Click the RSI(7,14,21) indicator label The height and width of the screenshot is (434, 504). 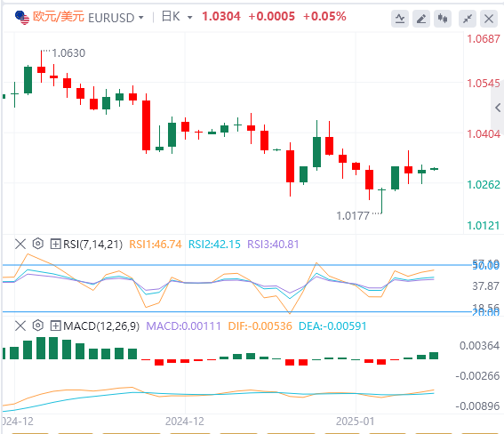click(93, 245)
